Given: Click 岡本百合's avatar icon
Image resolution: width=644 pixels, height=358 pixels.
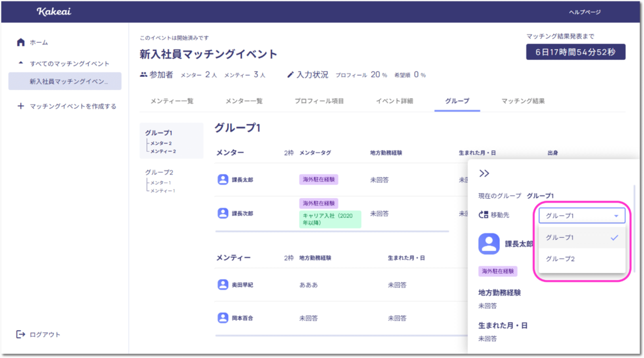Looking at the screenshot, I should 223,318.
